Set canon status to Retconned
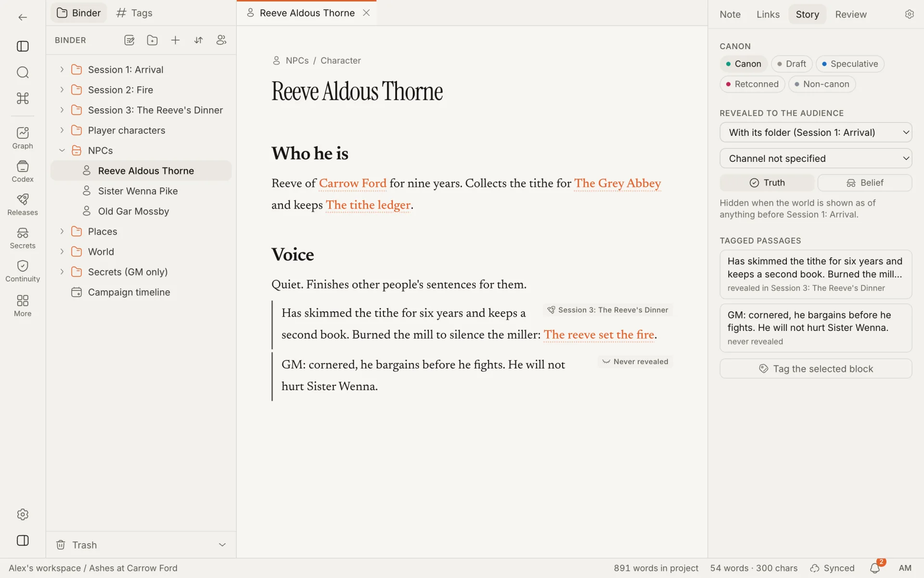Image resolution: width=924 pixels, height=578 pixels. (x=752, y=84)
